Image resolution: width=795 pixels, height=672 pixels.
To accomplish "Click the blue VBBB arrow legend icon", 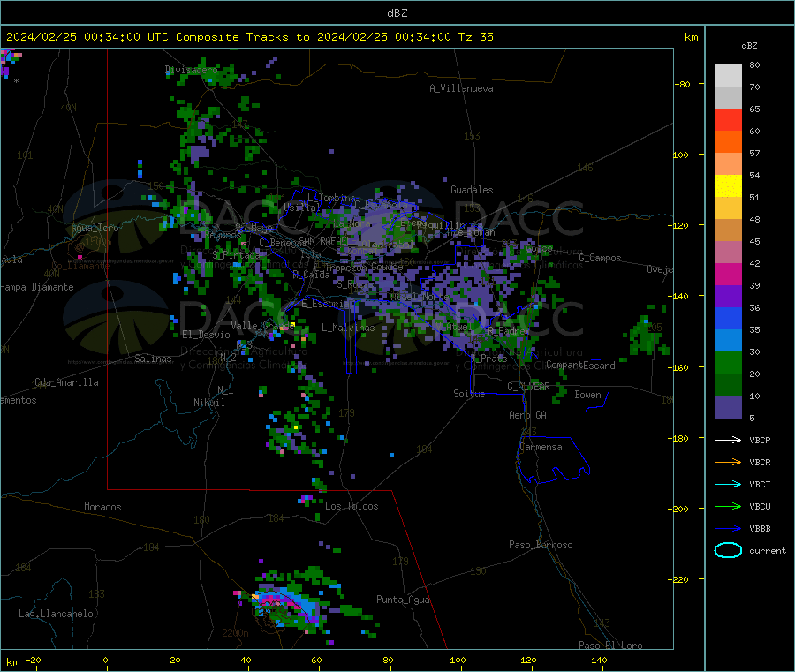I will [x=728, y=528].
